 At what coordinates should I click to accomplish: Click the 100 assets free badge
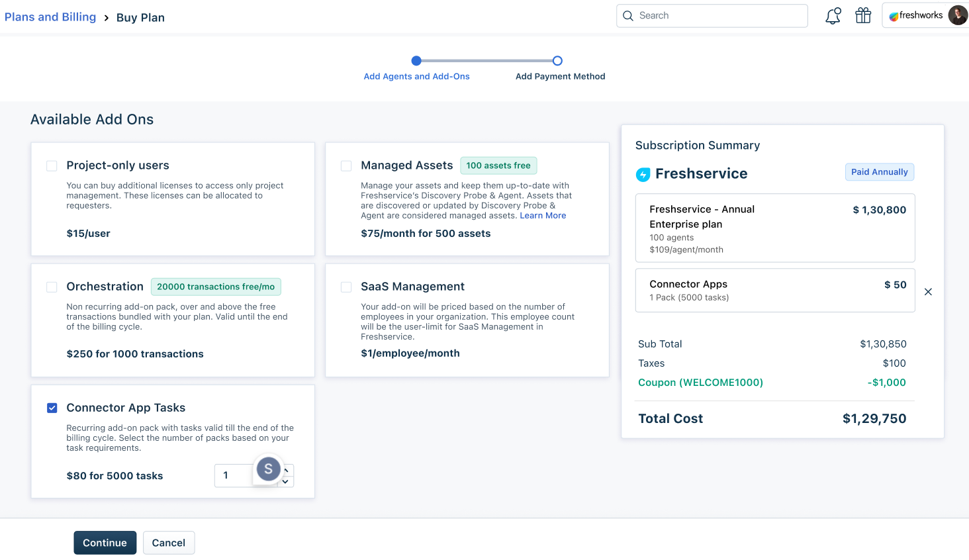pos(498,165)
